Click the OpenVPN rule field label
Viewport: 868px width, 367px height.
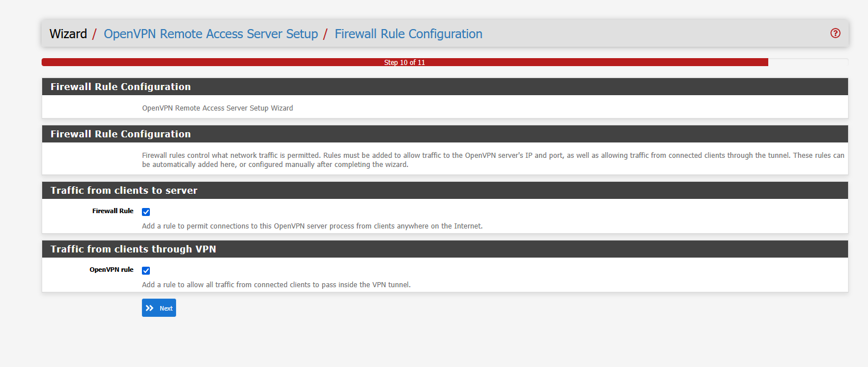click(112, 270)
